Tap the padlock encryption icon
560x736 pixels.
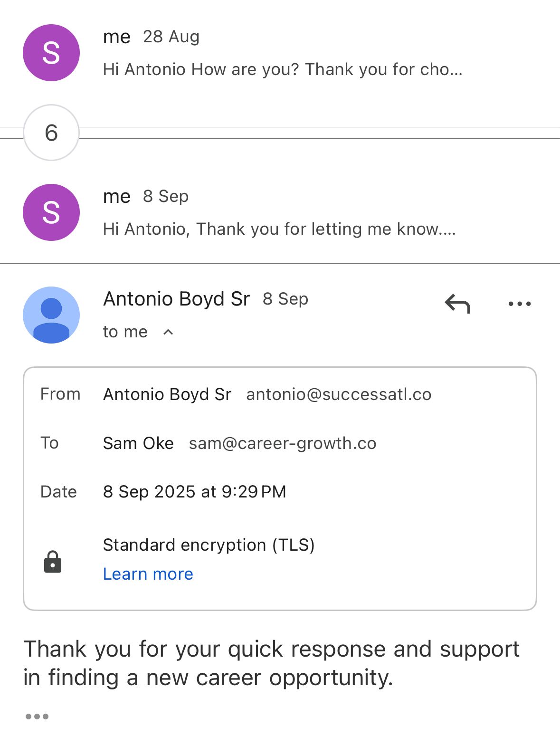tap(53, 562)
